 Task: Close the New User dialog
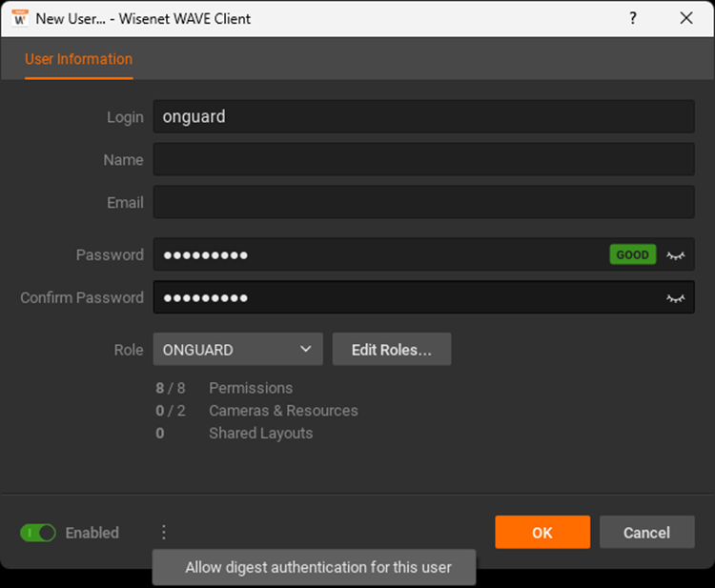(x=685, y=18)
